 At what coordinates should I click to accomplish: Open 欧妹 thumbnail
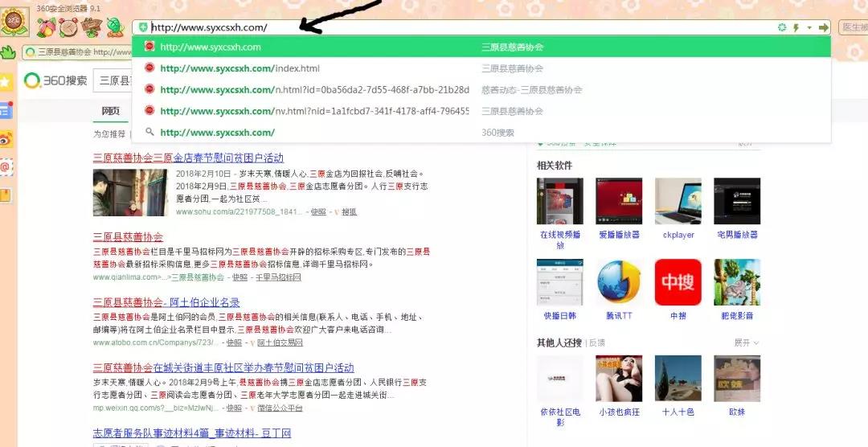737,379
